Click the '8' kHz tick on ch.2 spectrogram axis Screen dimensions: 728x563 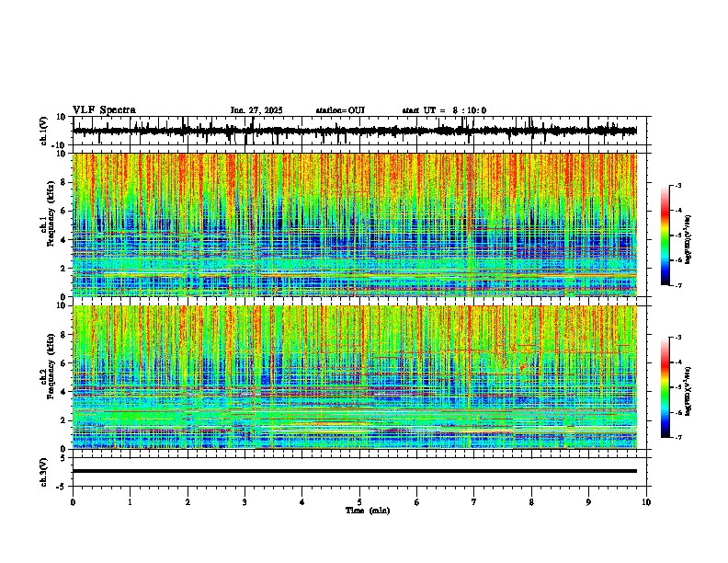click(65, 334)
